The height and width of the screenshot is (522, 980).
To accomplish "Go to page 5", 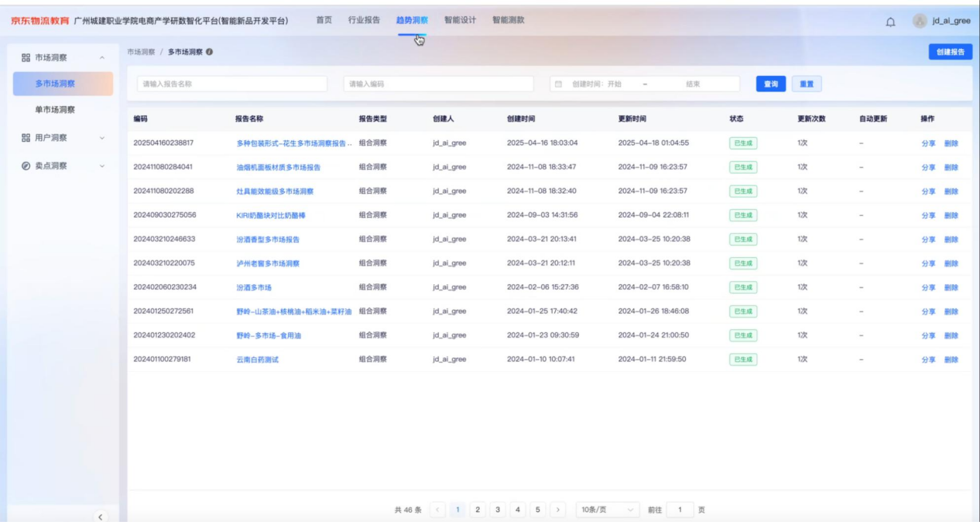I will tap(538, 510).
